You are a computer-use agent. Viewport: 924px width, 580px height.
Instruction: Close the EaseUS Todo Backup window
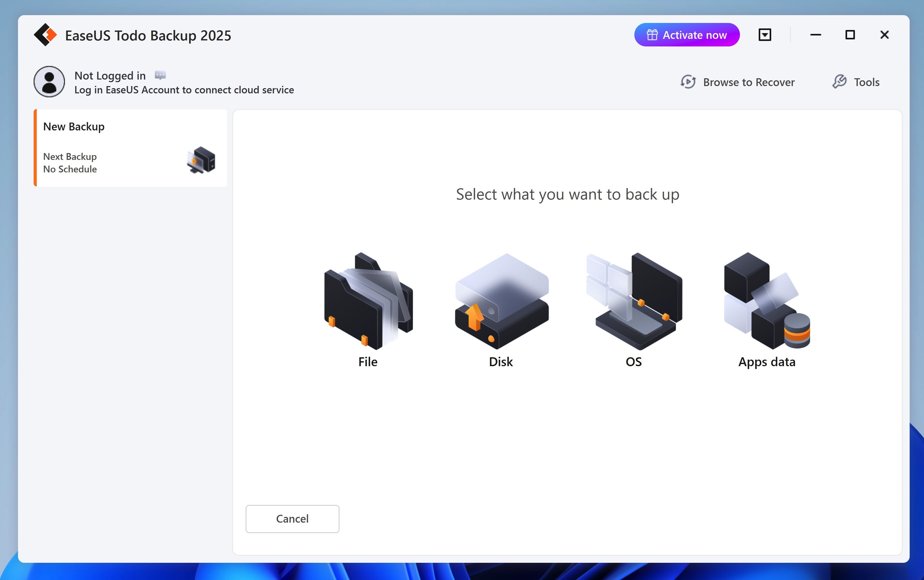coord(885,35)
